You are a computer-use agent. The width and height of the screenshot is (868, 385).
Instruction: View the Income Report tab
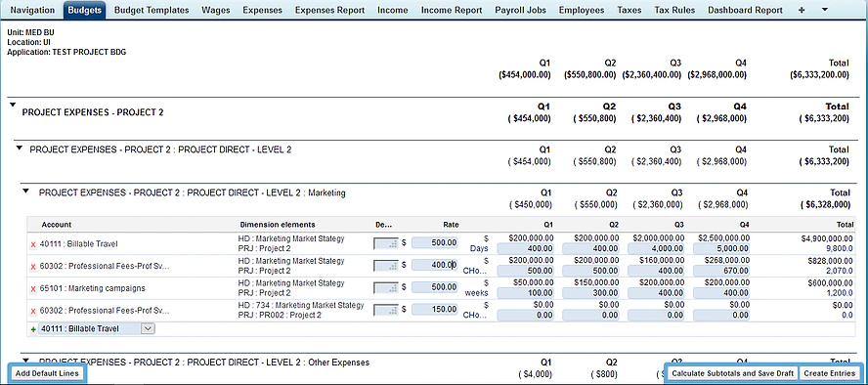(452, 10)
